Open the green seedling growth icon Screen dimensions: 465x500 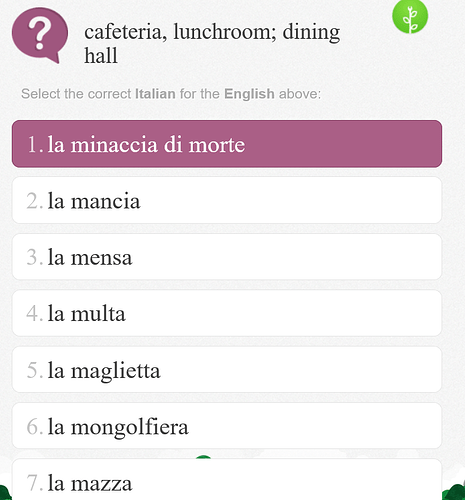tap(410, 16)
